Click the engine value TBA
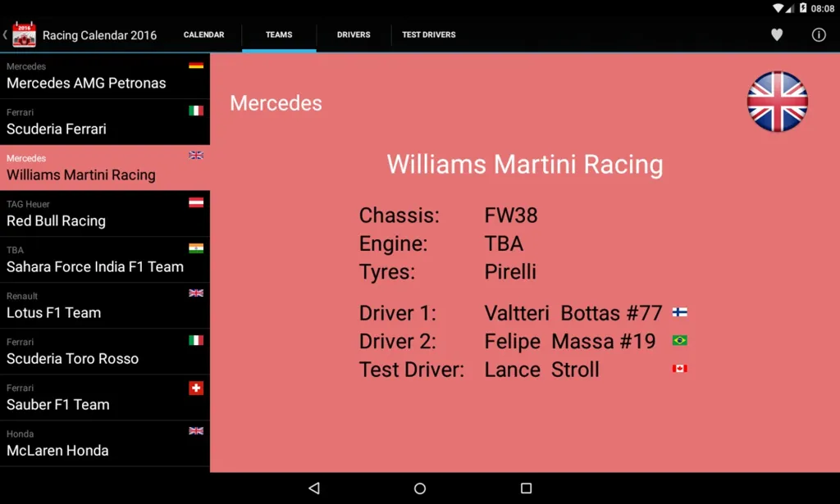This screenshot has height=504, width=840. point(504,244)
